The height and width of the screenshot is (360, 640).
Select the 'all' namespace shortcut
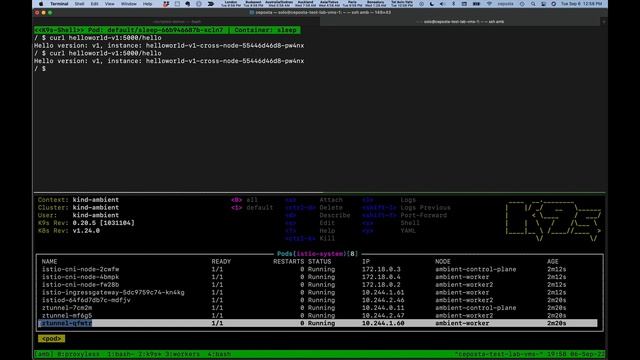(x=244, y=200)
